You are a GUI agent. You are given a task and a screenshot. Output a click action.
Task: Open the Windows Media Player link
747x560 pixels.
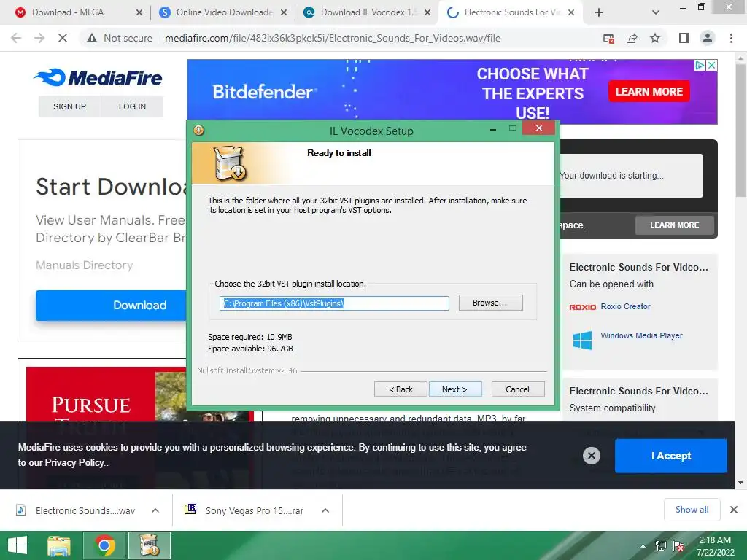641,335
